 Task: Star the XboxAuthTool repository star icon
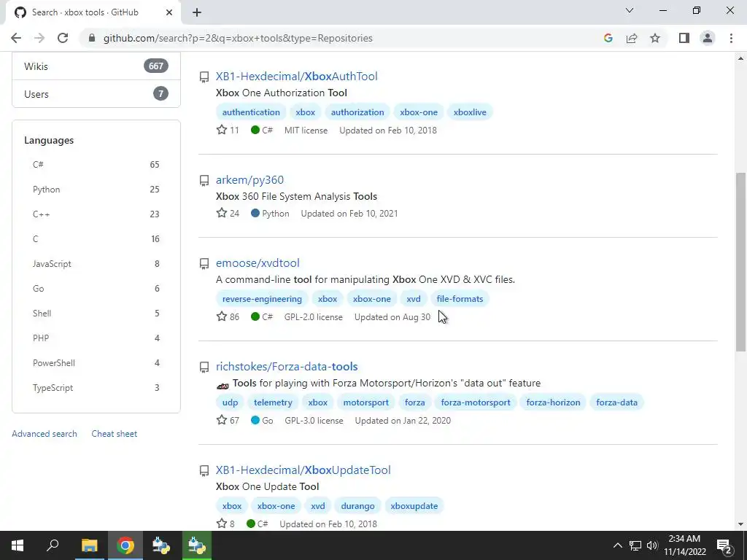[222, 130]
